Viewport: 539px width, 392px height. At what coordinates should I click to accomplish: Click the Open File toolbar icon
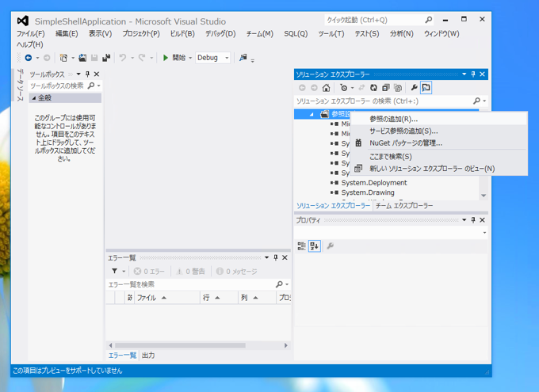pos(82,58)
